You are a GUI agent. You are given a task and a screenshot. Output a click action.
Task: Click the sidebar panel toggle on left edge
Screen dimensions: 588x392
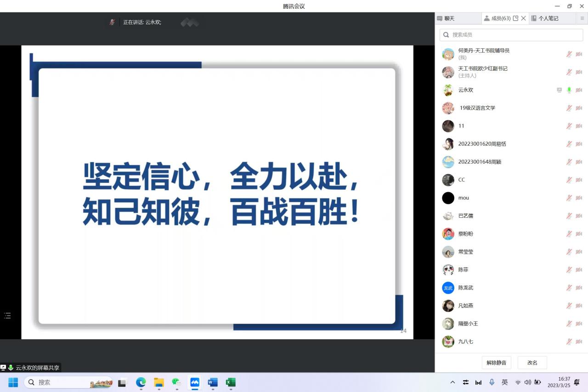pos(7,315)
